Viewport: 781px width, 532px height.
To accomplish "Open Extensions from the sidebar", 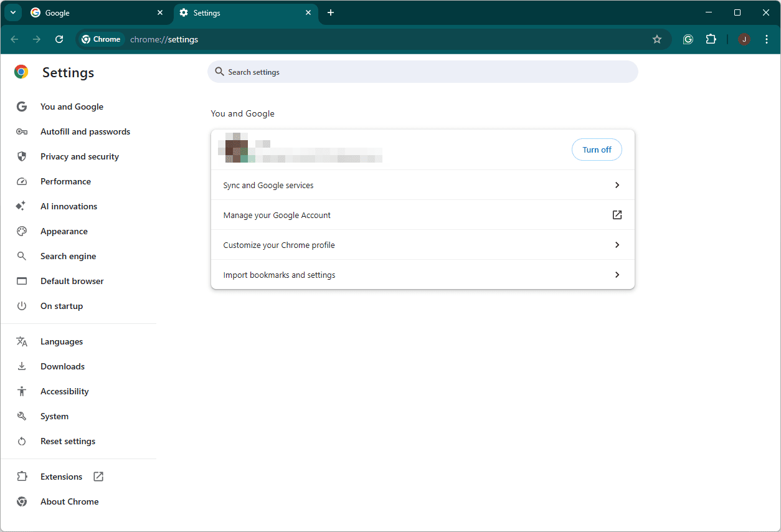I will click(61, 477).
